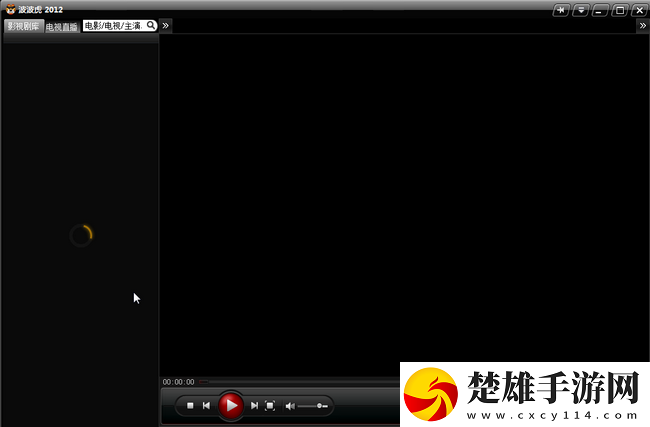Screen dimensions: 650x427
Task: Pin the window on top
Action: pyautogui.click(x=561, y=10)
